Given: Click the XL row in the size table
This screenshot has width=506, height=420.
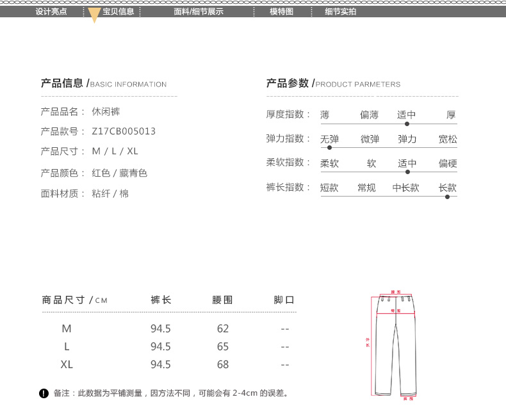Looking at the screenshot, I should pos(67,364).
